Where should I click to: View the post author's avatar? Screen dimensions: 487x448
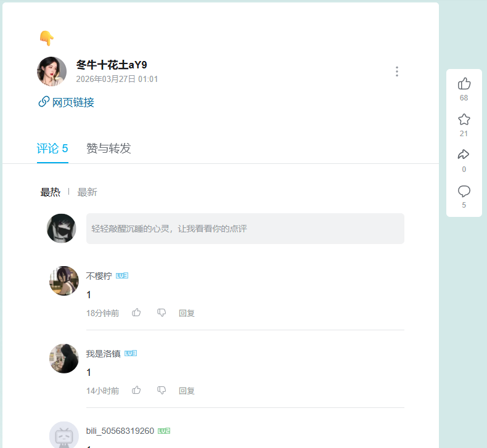[x=52, y=71]
